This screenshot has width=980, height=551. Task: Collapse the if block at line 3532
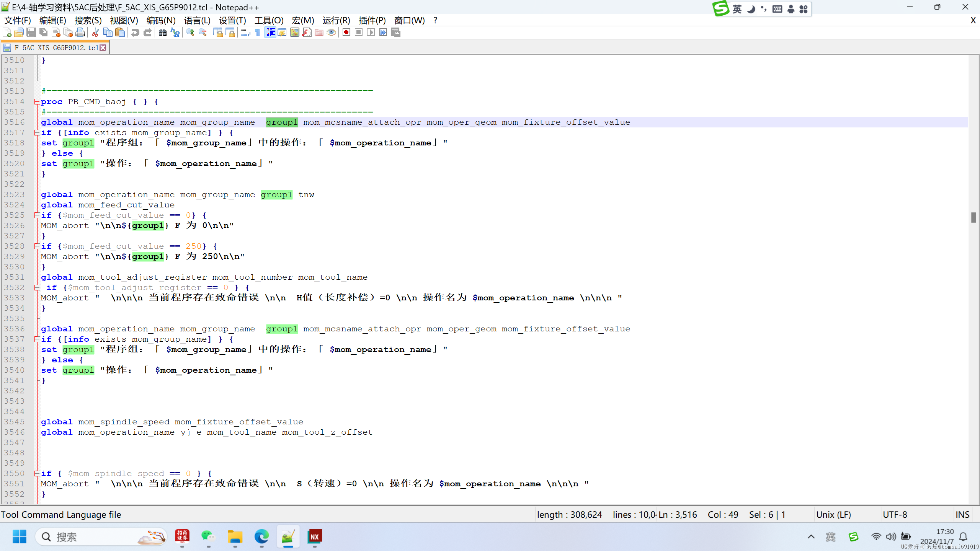pyautogui.click(x=37, y=288)
